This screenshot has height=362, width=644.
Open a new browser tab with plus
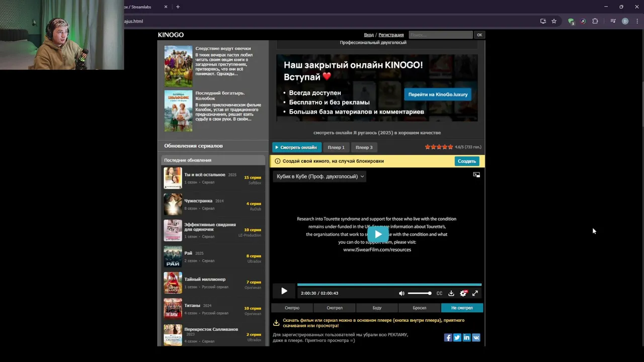[178, 7]
